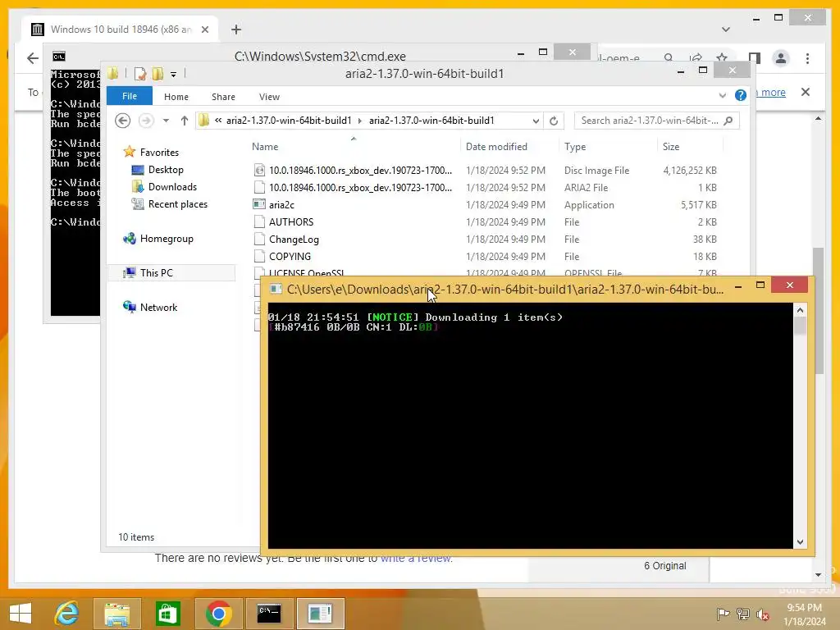Click the Chrome share page icon
Image resolution: width=840 pixels, height=630 pixels.
click(x=696, y=57)
